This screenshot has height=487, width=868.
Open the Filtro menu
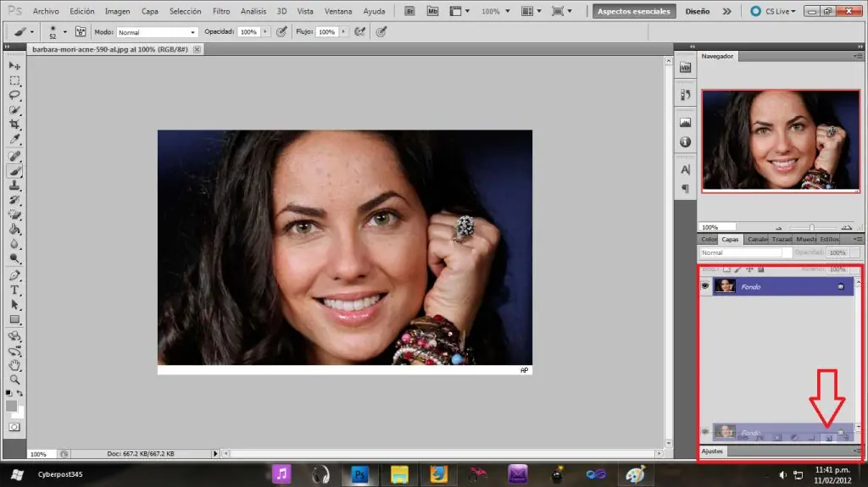[x=221, y=11]
